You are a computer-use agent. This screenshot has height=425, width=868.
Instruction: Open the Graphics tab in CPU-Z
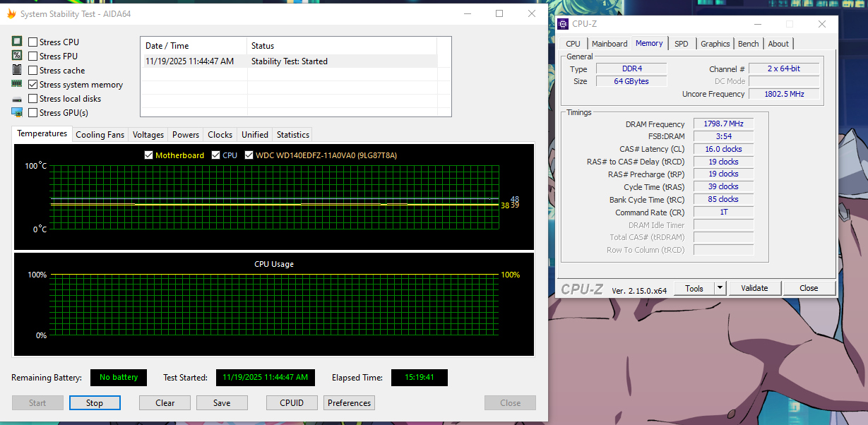coord(715,44)
